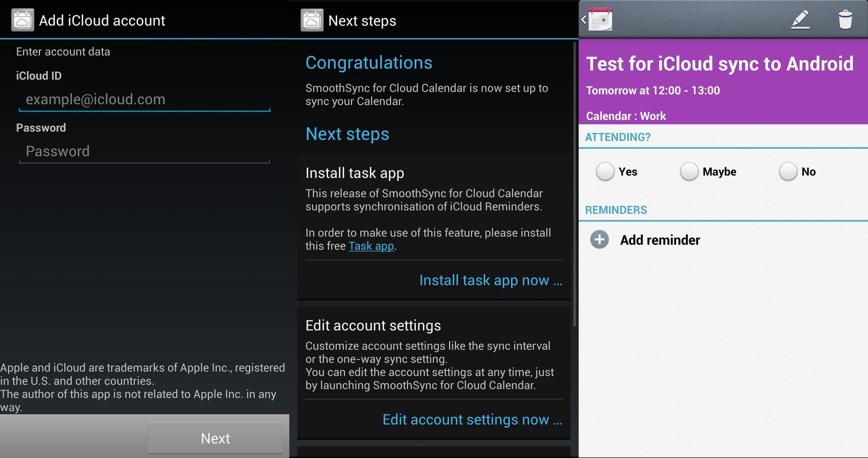Click the trash delete event icon
Image resolution: width=868 pixels, height=458 pixels.
[x=845, y=20]
